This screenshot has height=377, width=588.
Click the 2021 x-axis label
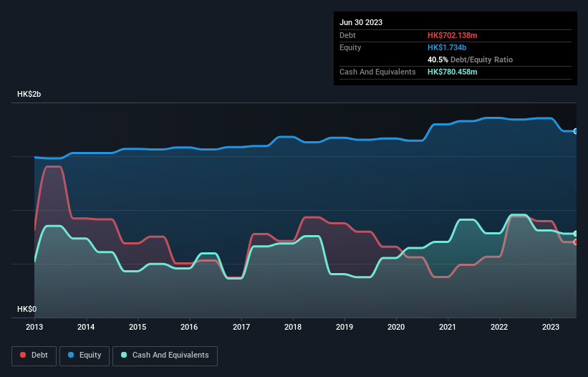point(448,327)
